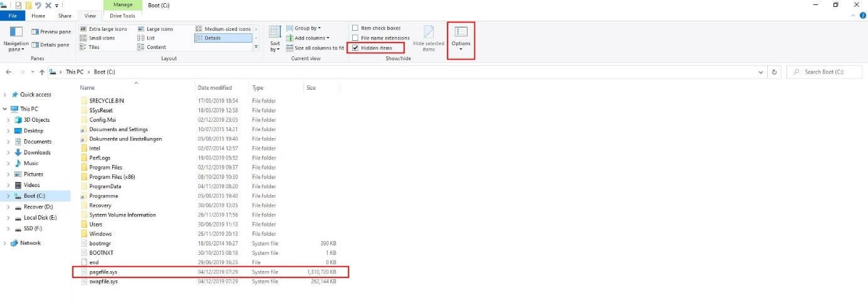Open the File menu tab
This screenshot has width=868, height=305.
(x=12, y=16)
